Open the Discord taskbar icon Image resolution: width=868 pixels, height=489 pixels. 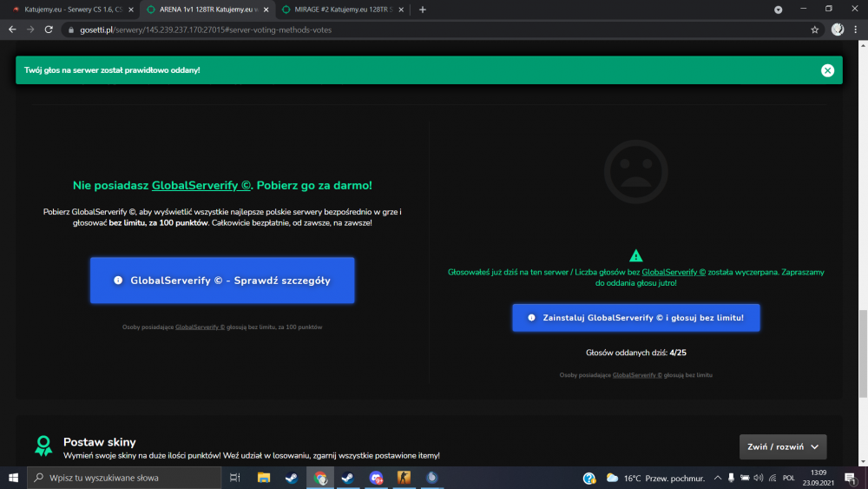377,478
